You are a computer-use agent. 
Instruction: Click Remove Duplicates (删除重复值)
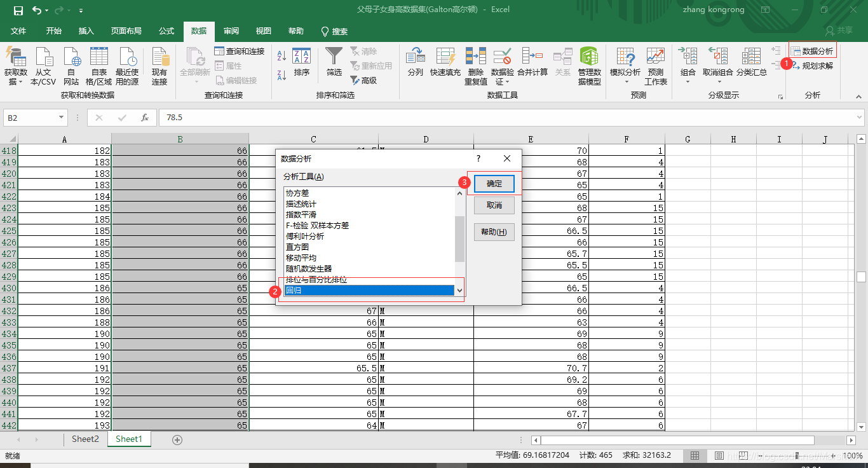[x=476, y=66]
